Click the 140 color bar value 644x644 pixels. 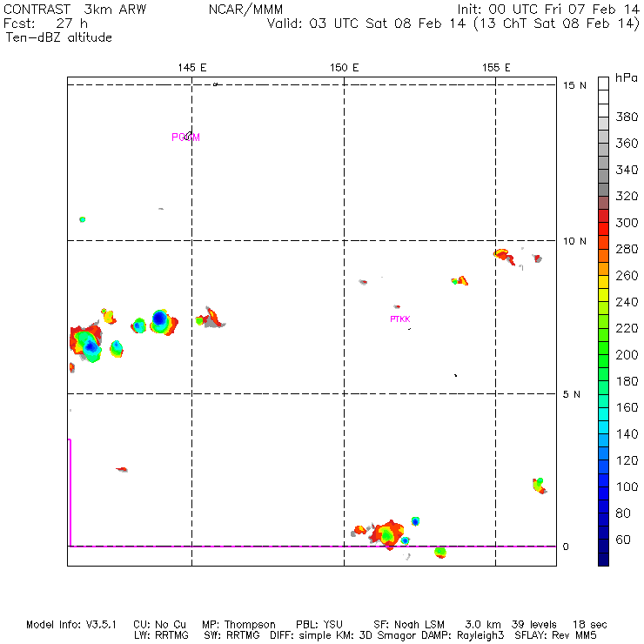pyautogui.click(x=627, y=434)
